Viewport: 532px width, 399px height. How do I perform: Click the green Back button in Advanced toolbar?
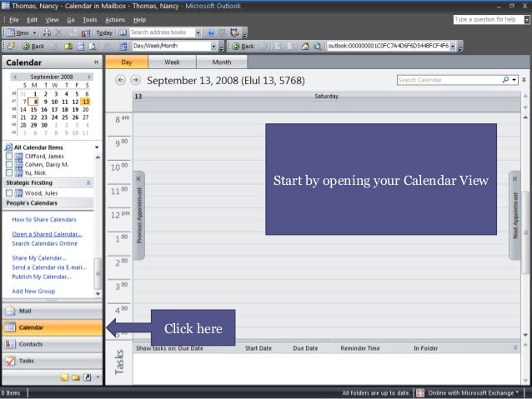33,46
